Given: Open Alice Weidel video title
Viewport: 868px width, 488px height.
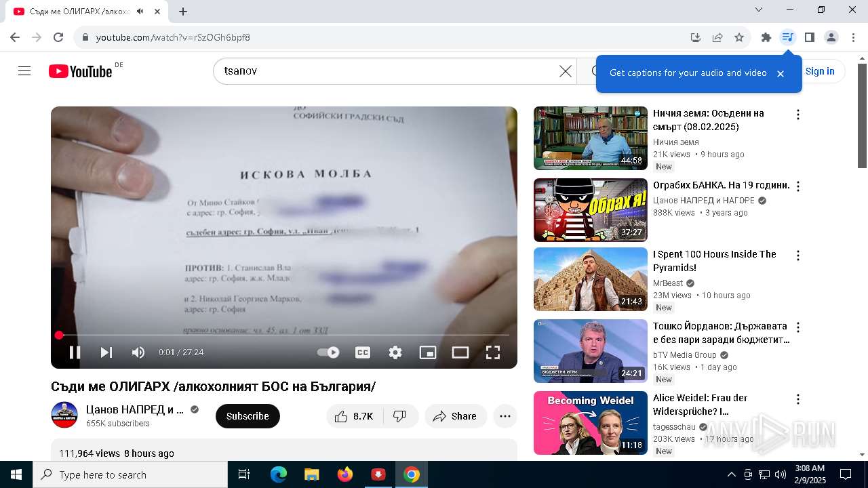Looking at the screenshot, I should (701, 405).
